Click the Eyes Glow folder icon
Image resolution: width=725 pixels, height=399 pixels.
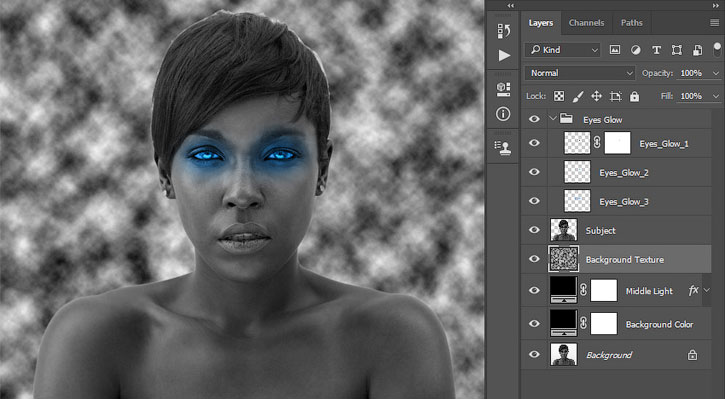566,119
